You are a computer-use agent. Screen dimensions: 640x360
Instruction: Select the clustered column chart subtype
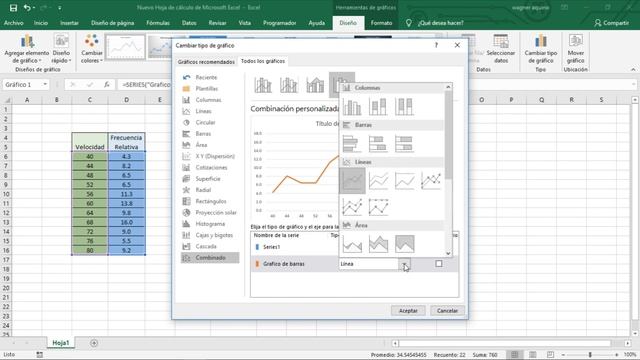[x=352, y=107]
